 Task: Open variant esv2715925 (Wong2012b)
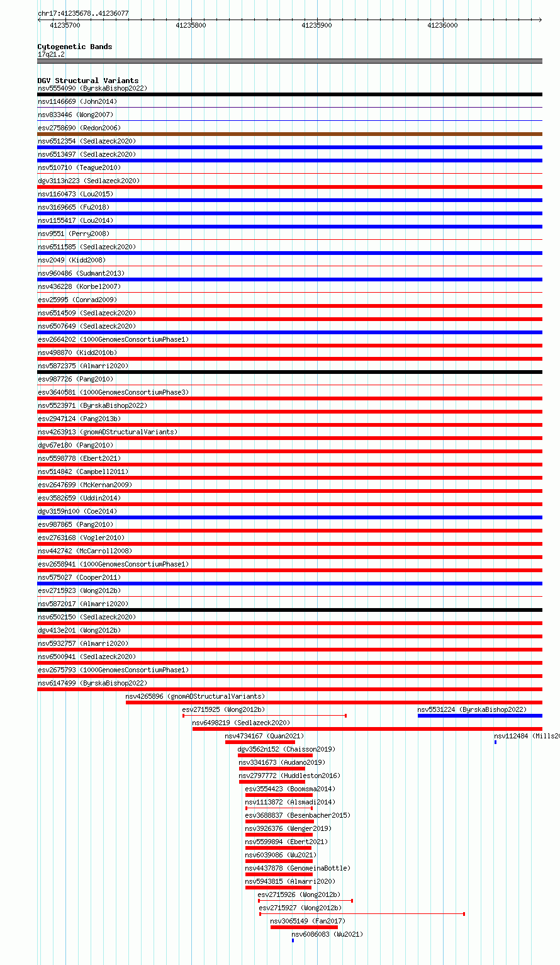click(224, 709)
